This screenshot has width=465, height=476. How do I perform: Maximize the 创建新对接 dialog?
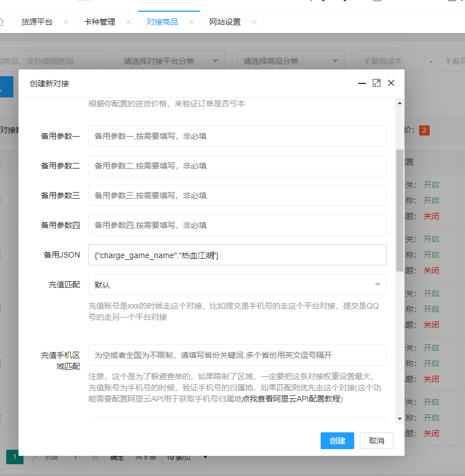tap(377, 83)
